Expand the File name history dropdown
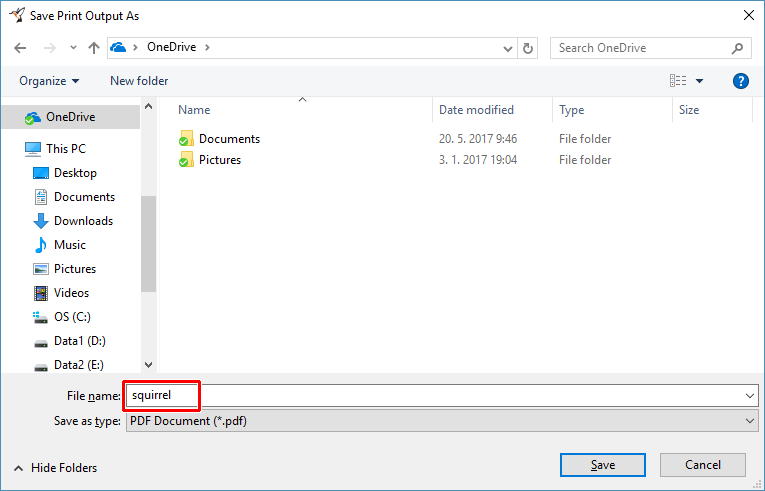Viewport: 765px width, 491px height. [x=751, y=396]
